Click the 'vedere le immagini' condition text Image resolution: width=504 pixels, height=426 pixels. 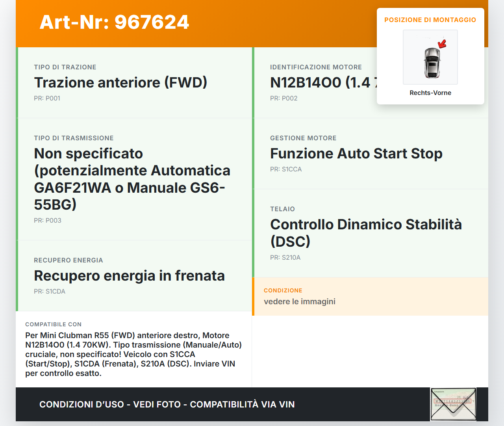[300, 301]
